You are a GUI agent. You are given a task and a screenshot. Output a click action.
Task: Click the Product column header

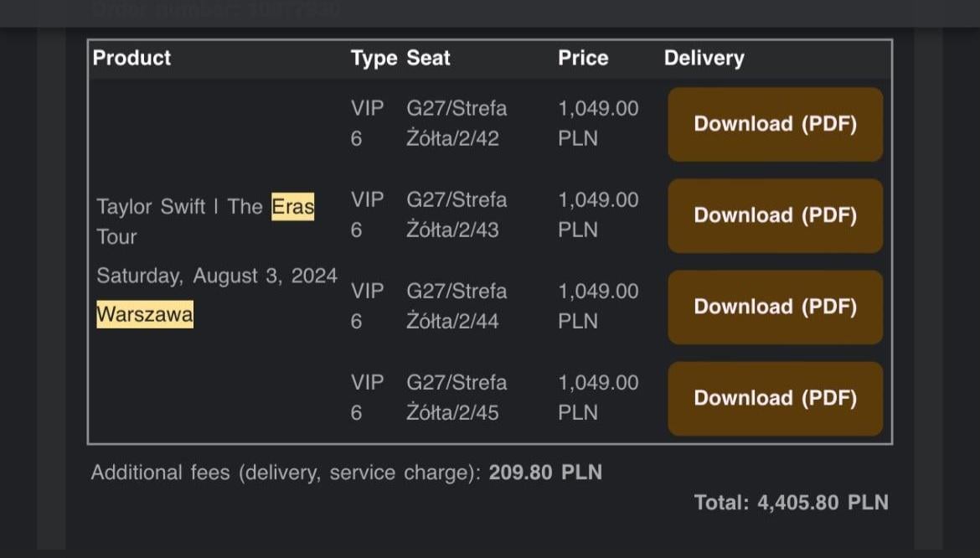tap(132, 58)
